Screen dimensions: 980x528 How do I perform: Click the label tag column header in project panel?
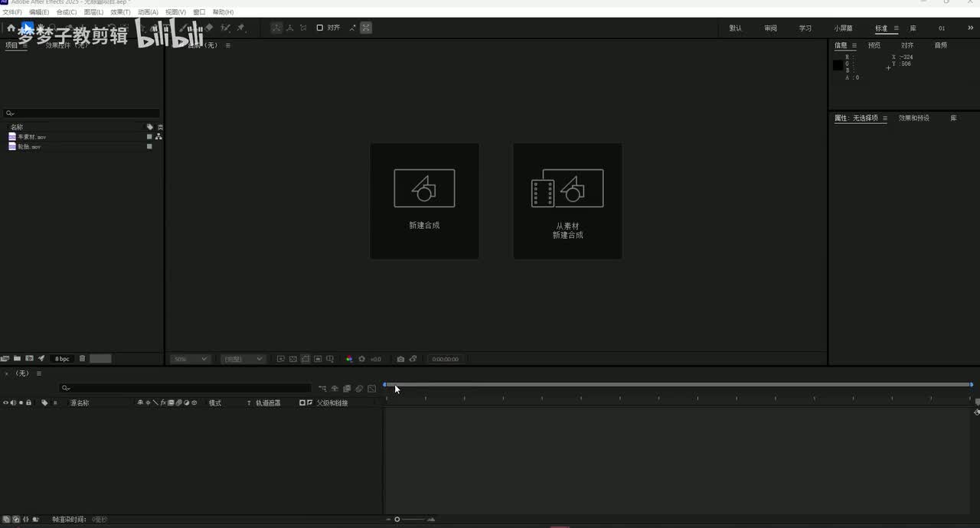click(150, 127)
